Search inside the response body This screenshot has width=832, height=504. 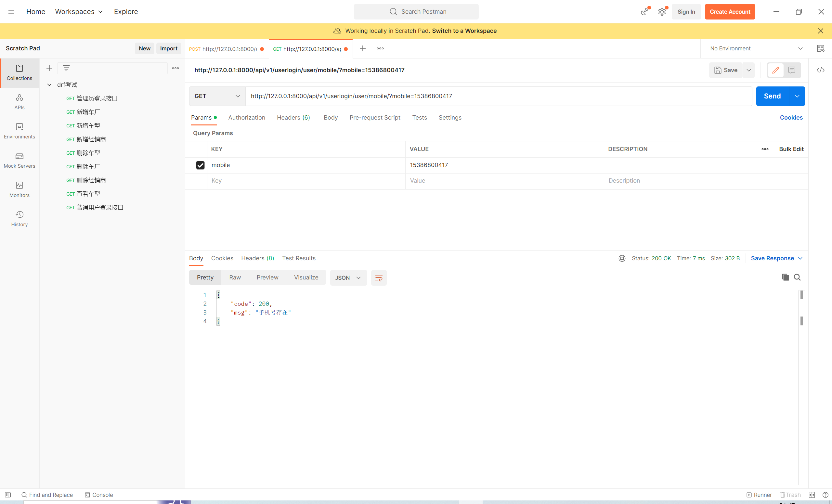click(x=797, y=277)
